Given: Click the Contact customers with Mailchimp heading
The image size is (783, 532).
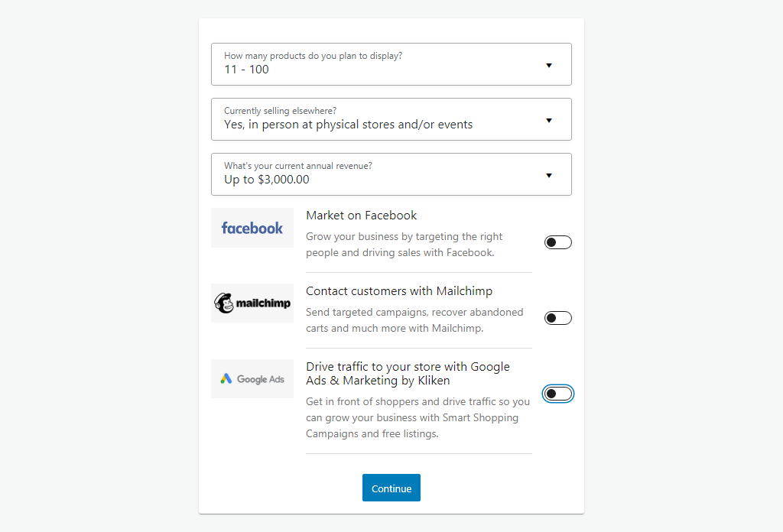Looking at the screenshot, I should pyautogui.click(x=399, y=291).
